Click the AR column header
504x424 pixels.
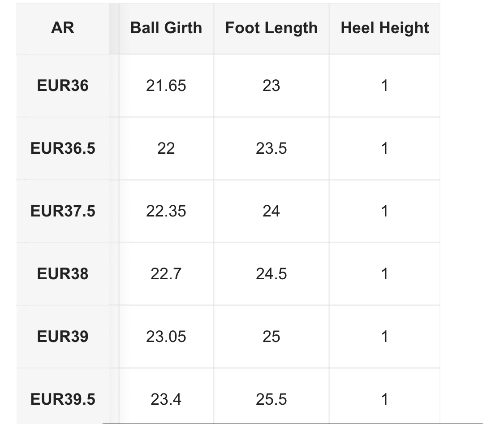[x=63, y=28]
